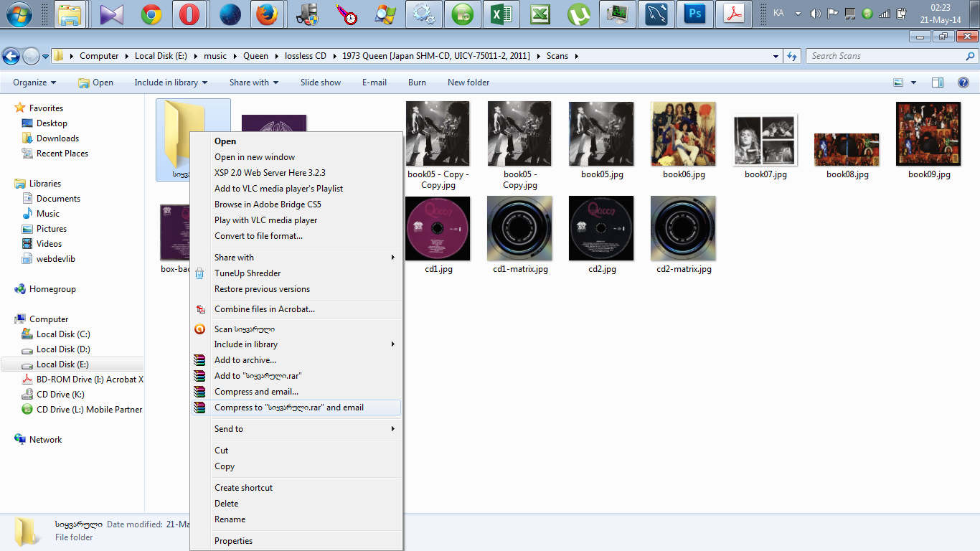The width and height of the screenshot is (980, 551).
Task: Expand Include in library toolbar dropdown
Action: tap(171, 83)
